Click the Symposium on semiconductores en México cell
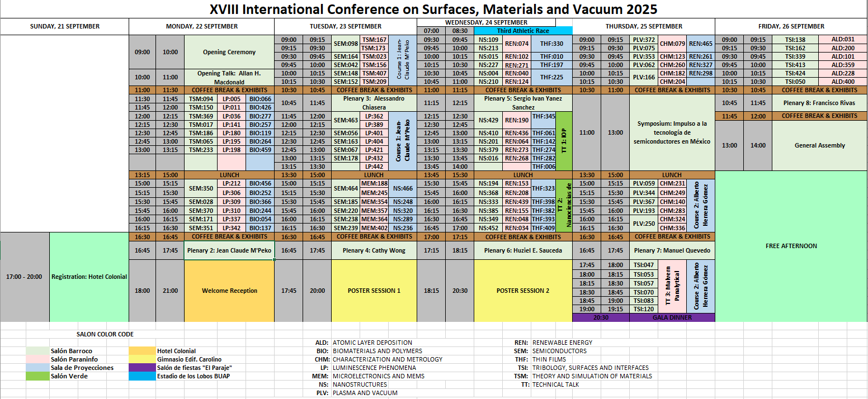 pyautogui.click(x=672, y=132)
